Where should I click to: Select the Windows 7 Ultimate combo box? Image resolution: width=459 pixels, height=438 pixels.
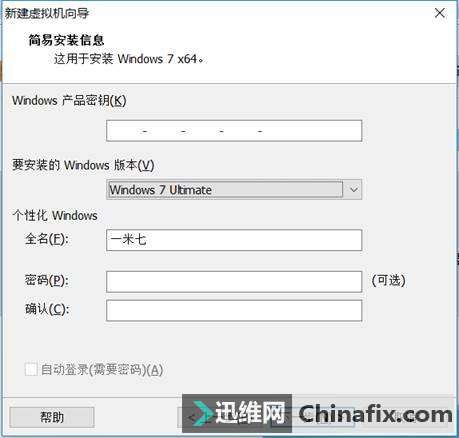click(234, 190)
